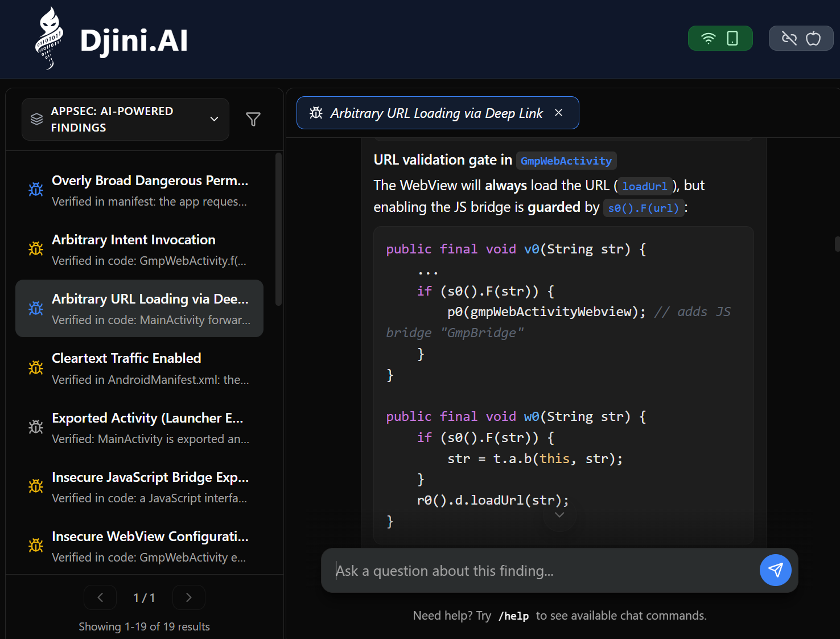Click the Djini.AI genie logo
840x639 pixels.
(49, 39)
